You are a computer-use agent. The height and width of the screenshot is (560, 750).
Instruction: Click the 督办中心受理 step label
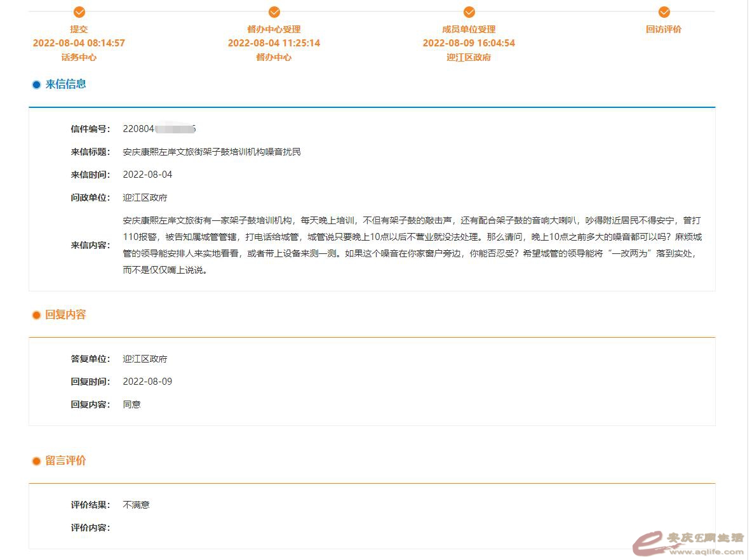(274, 29)
